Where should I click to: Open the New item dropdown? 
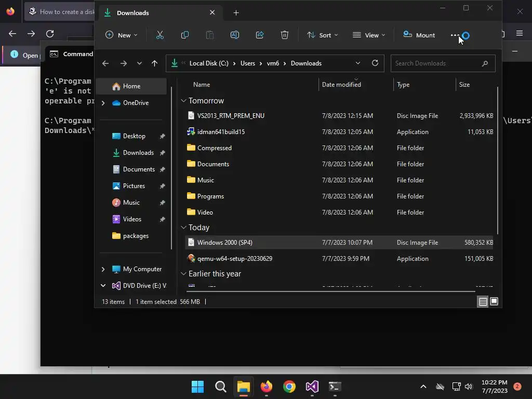(x=121, y=35)
